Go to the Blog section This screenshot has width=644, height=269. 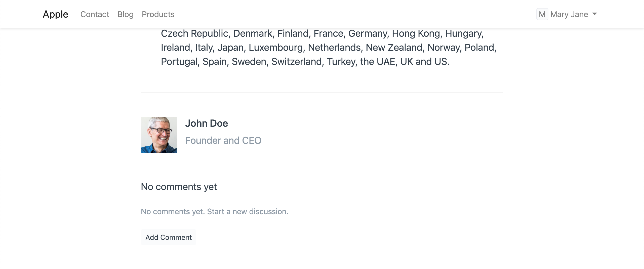125,14
